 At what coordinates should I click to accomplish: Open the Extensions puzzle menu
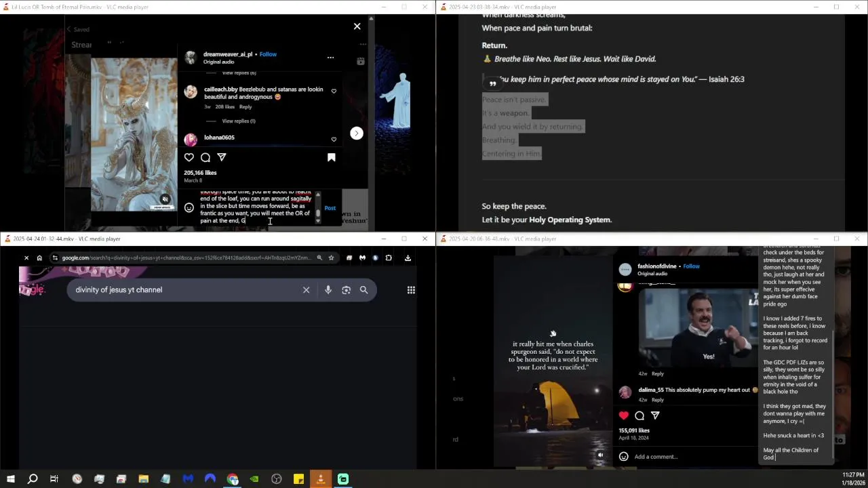pos(389,258)
